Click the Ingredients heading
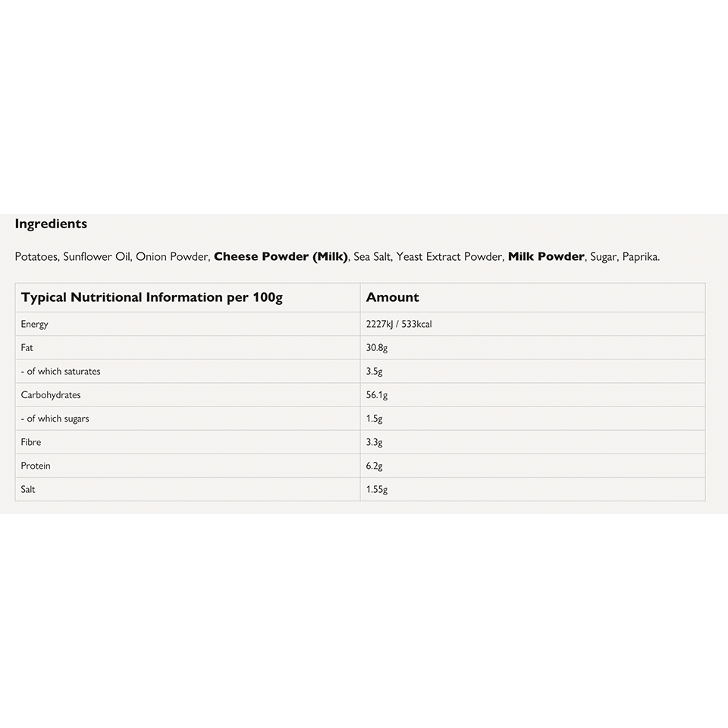 pyautogui.click(x=51, y=224)
